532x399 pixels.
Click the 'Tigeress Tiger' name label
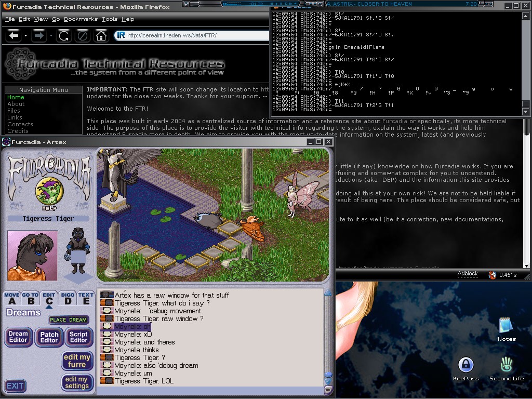click(48, 219)
